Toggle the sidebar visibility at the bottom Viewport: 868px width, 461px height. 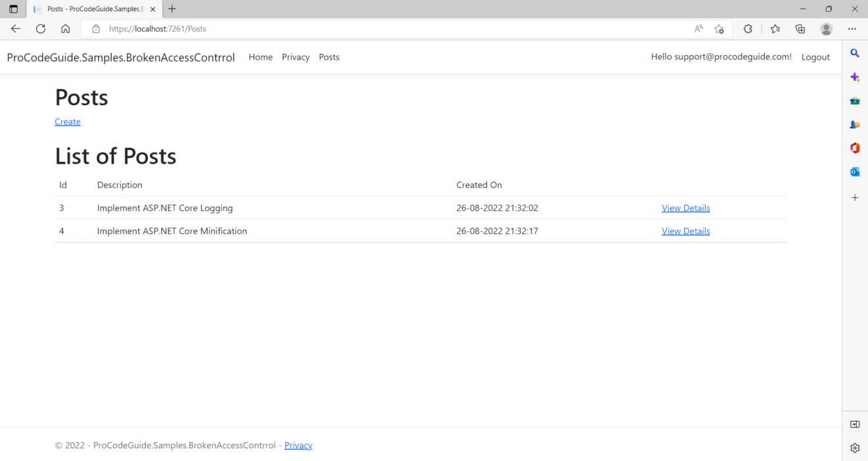coord(855,424)
